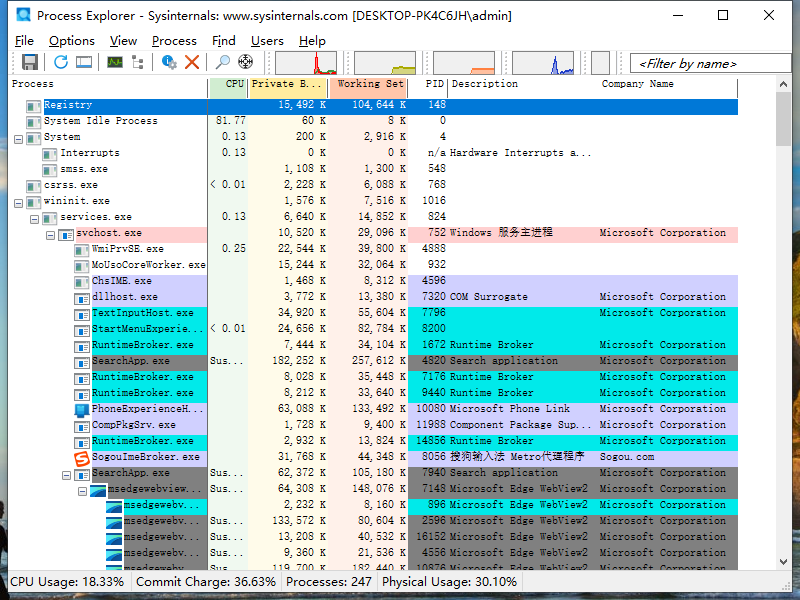Click the CPU Usage status bar entry
Screen dimensions: 800x600
coord(67,582)
